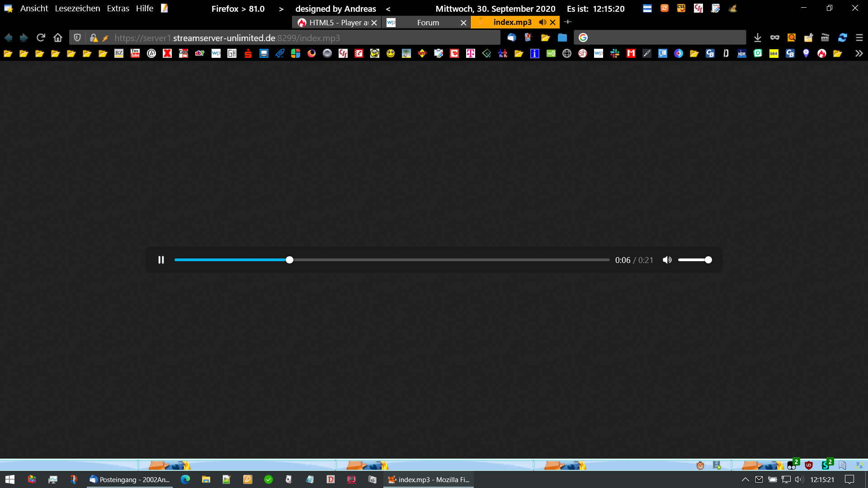868x488 pixels.
Task: Show hidden system tray icons
Action: [745, 479]
